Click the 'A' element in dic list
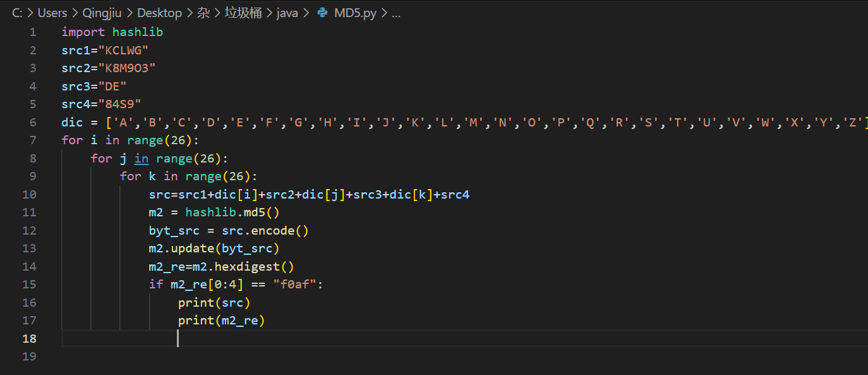This screenshot has height=375, width=868. click(123, 122)
